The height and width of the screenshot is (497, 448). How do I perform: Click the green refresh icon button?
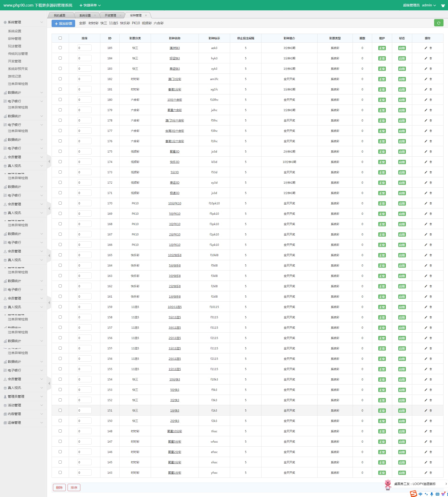(x=438, y=23)
